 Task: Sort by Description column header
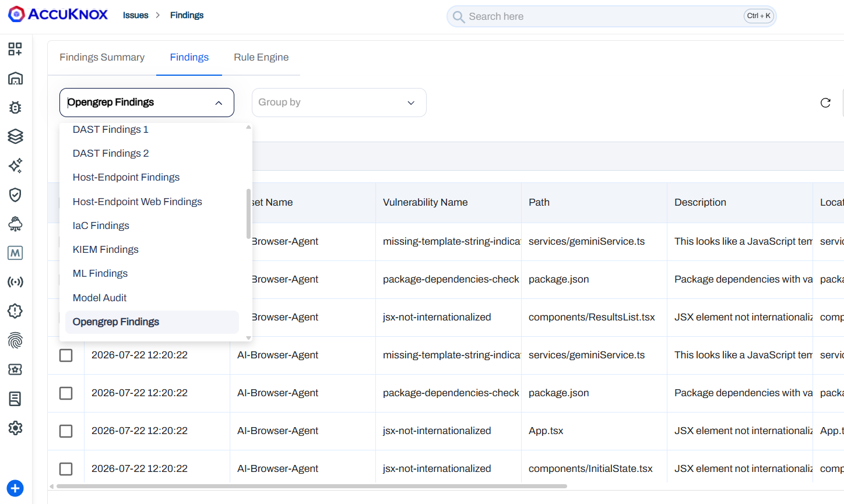click(700, 202)
